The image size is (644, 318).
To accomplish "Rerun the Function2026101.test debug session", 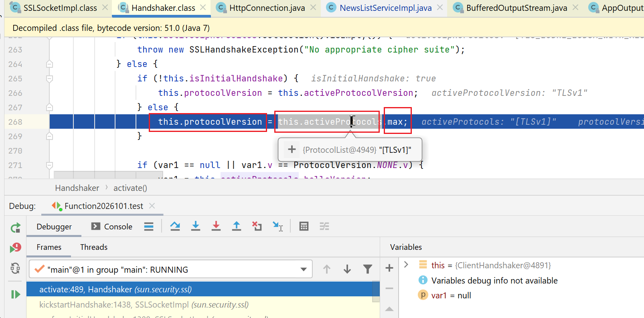I will point(15,228).
